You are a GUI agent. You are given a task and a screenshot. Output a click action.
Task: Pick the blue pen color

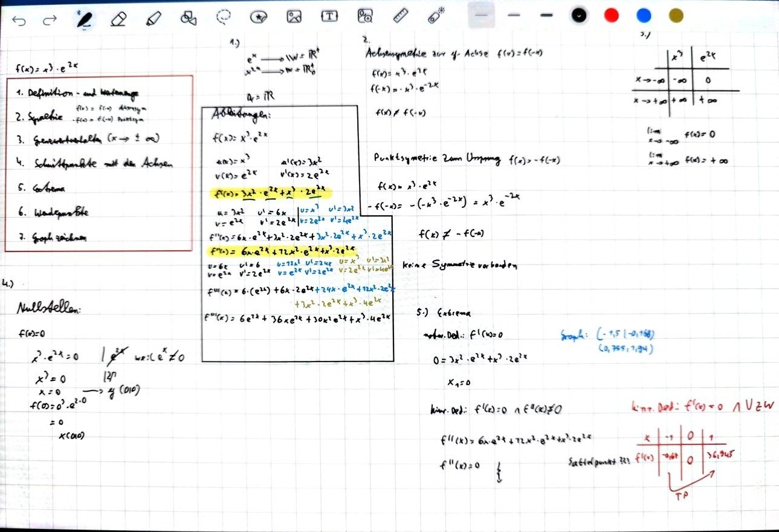[x=644, y=15]
